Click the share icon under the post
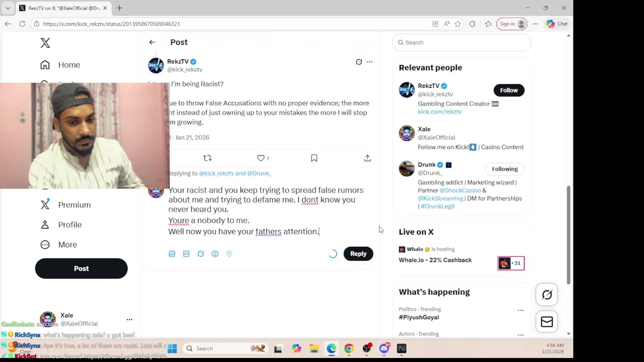Screen dimensions: 644x362 pos(367,158)
